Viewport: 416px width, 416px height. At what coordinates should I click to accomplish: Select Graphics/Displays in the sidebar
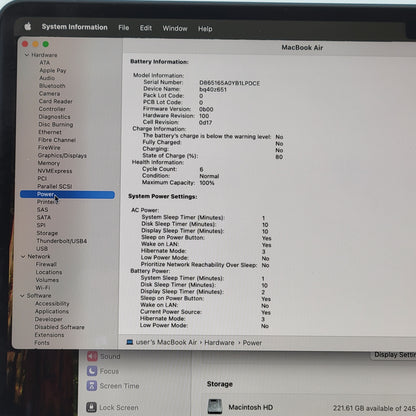point(62,155)
